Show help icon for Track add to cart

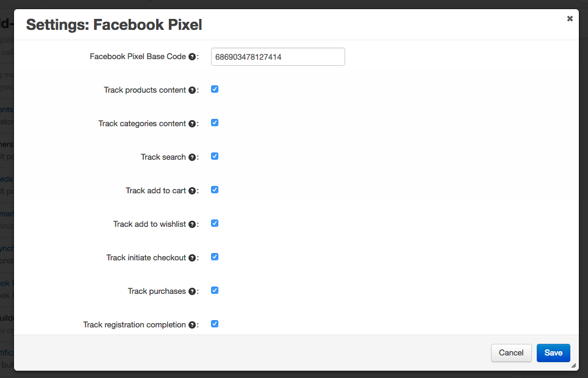[192, 191]
